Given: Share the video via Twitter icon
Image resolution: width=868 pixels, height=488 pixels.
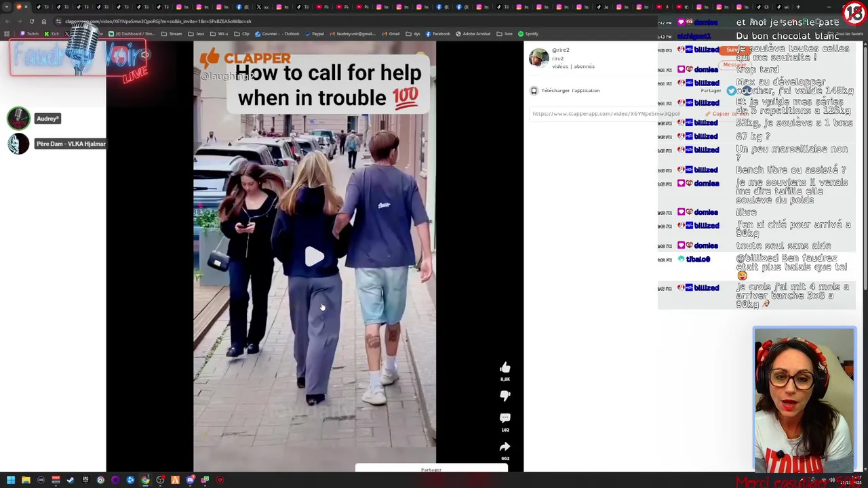Looking at the screenshot, I should (x=731, y=90).
